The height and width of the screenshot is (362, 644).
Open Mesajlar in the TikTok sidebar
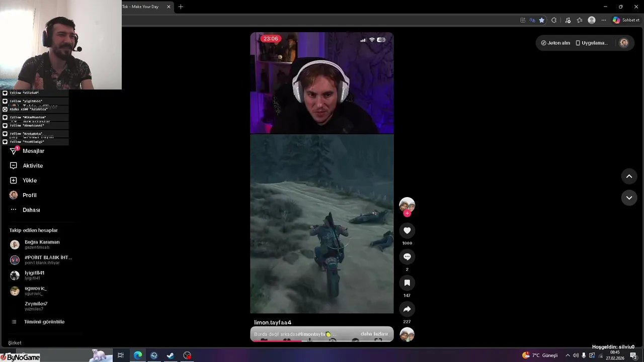click(34, 151)
